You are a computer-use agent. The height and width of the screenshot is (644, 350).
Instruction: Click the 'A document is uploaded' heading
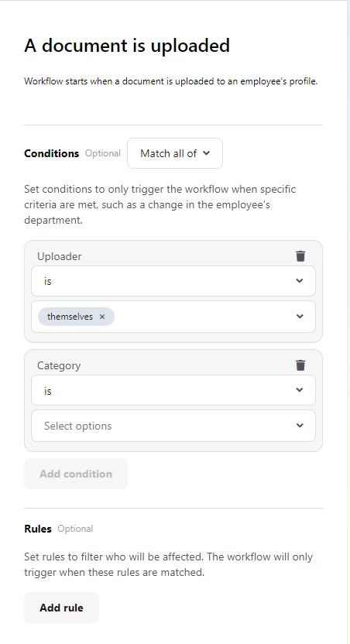pyautogui.click(x=127, y=45)
